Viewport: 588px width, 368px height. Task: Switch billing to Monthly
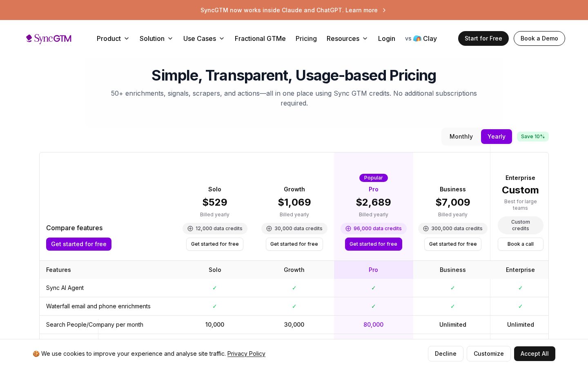pyautogui.click(x=461, y=137)
